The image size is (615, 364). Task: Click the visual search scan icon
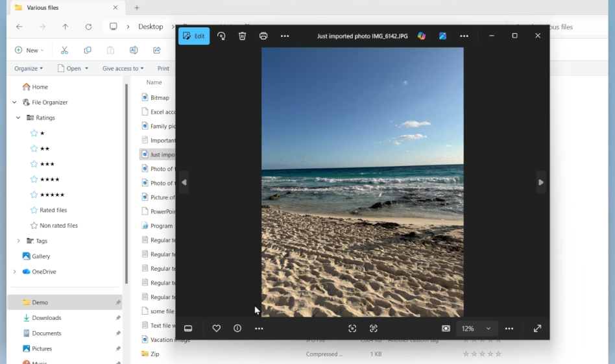pyautogui.click(x=352, y=329)
